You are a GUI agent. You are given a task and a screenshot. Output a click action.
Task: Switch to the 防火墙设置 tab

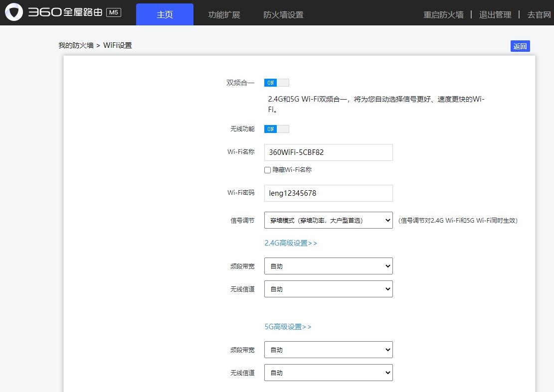pos(283,14)
